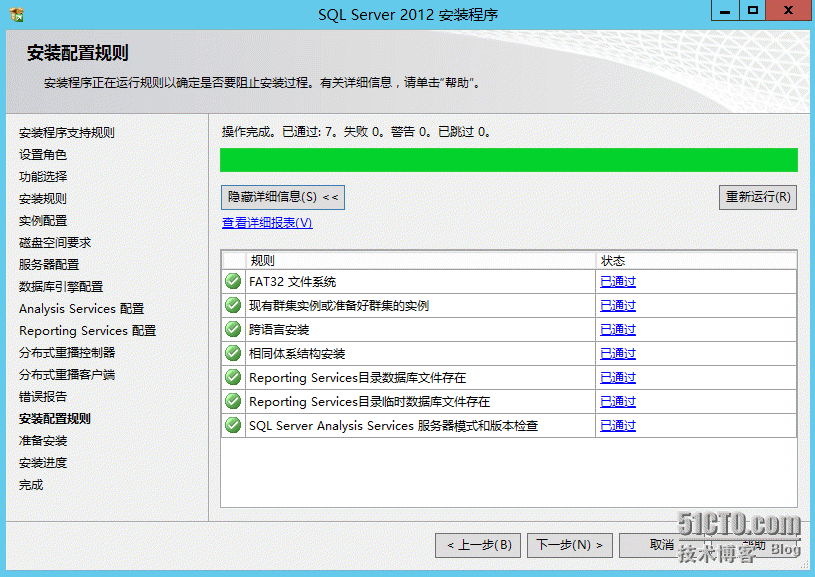
Task: Click the green check icon beside 现有群集实例或准备好群集的实例
Action: (x=233, y=305)
